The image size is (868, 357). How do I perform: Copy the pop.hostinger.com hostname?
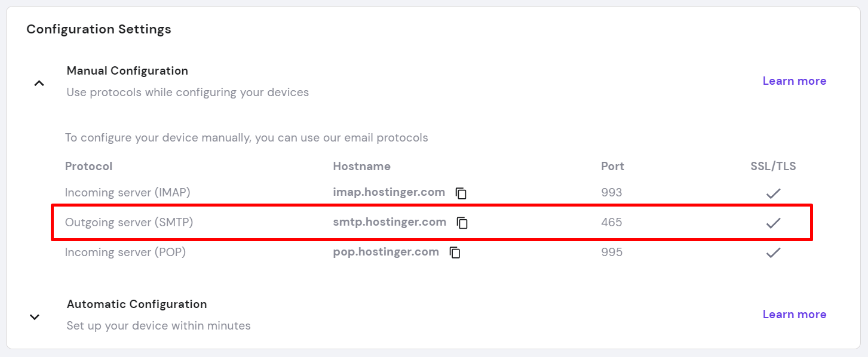455,253
